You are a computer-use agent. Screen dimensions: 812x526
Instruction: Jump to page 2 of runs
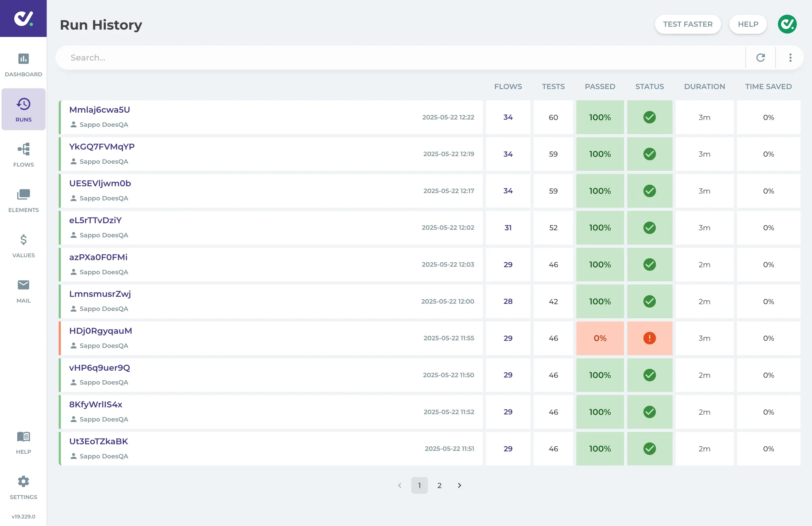(x=439, y=485)
